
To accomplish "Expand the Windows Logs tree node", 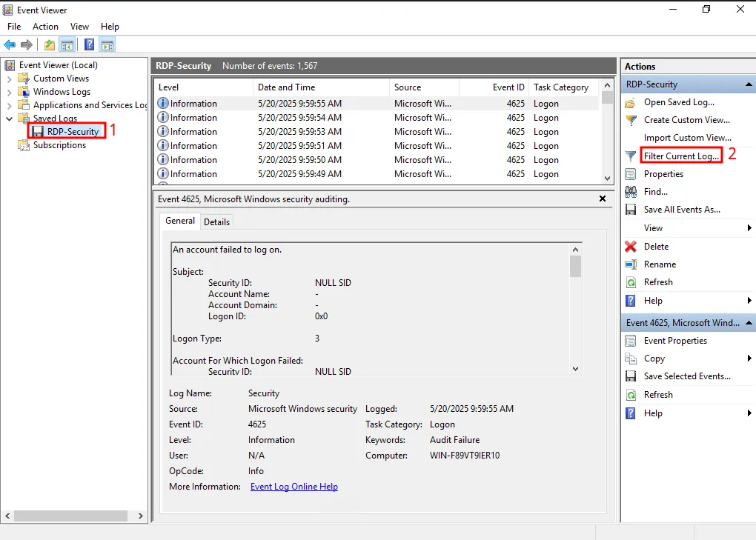I will coord(9,92).
